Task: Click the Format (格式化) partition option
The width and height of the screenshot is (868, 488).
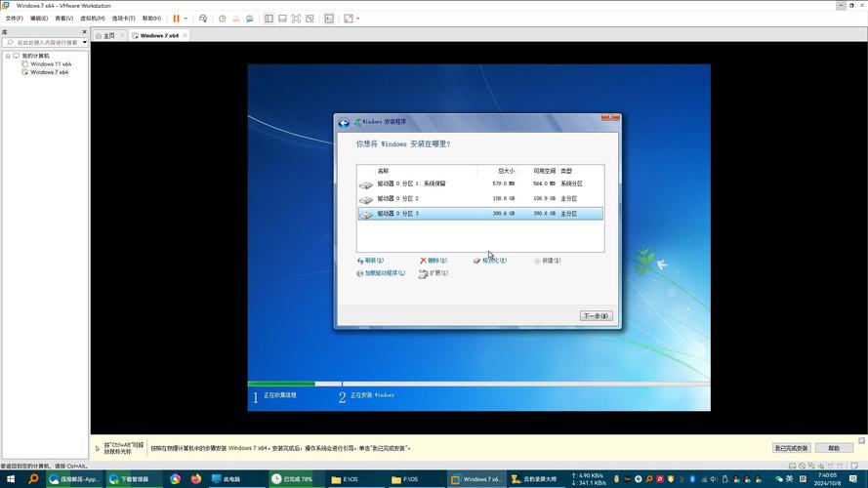Action: (x=490, y=261)
